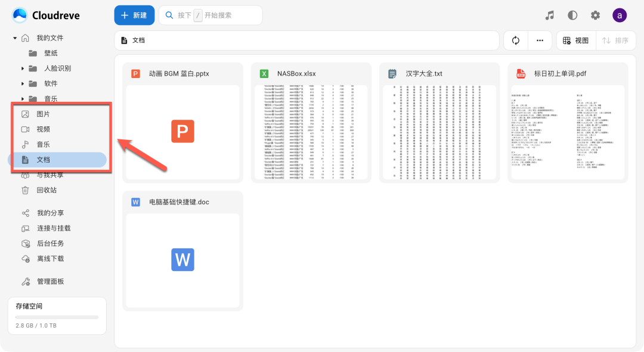The width and height of the screenshot is (644, 352).
Task: Click the 离线下载 cloud icon
Action: click(26, 259)
